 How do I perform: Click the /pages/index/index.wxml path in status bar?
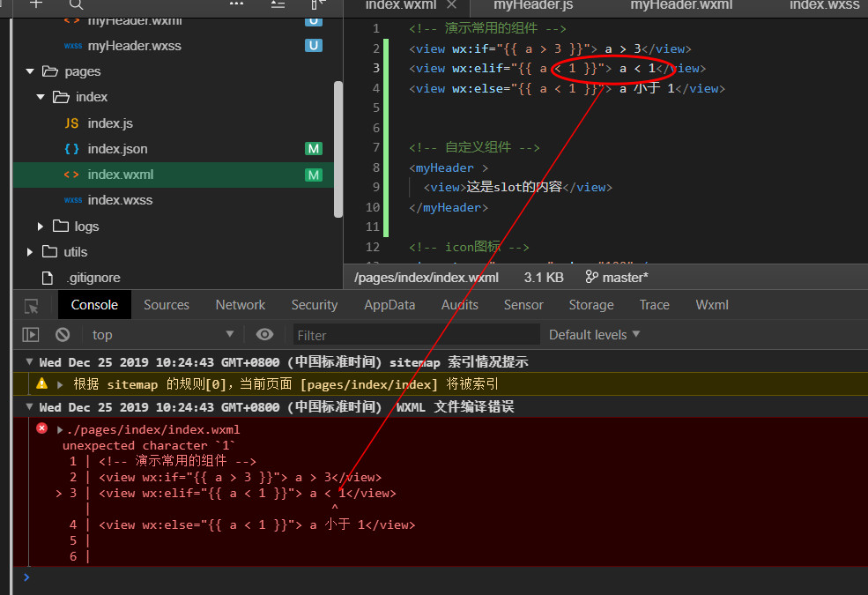[427, 278]
